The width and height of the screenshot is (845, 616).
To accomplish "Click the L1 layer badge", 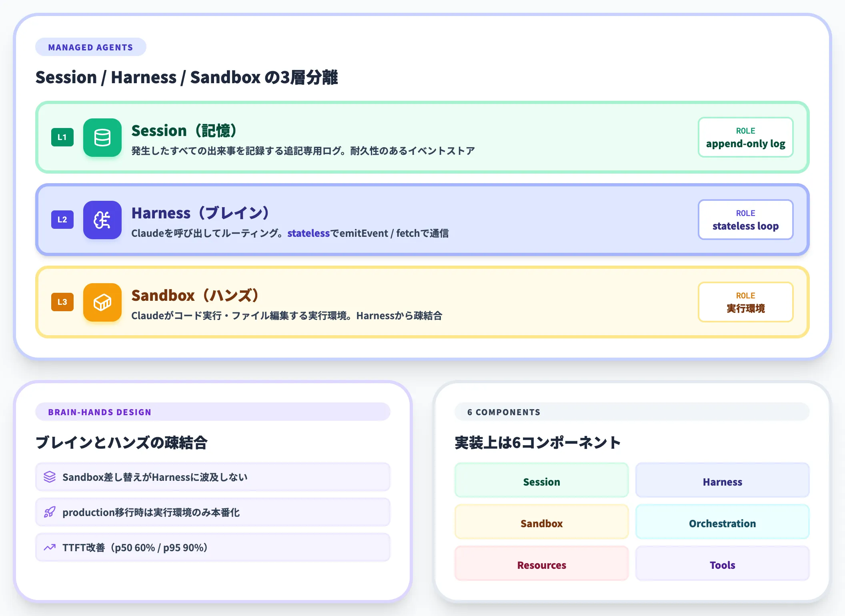I will [62, 137].
